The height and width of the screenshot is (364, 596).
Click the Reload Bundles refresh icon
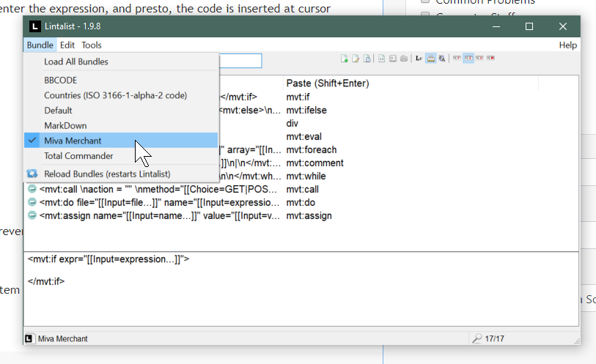tap(32, 174)
